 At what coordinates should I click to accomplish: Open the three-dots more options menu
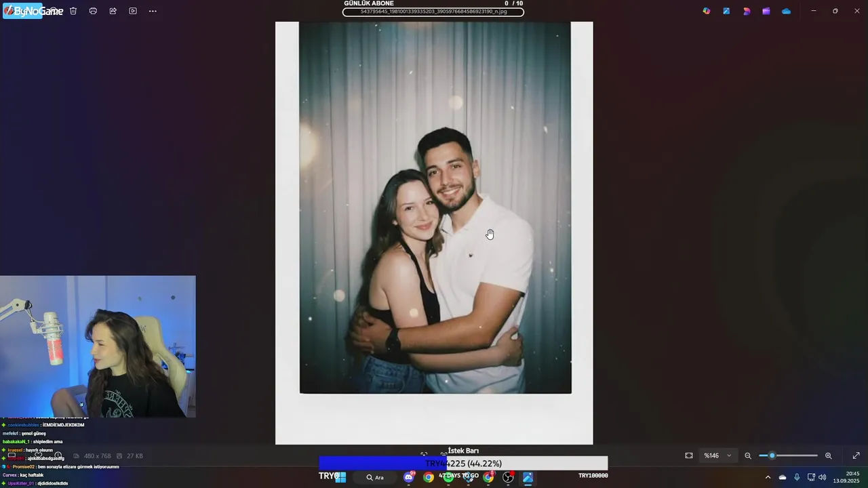[x=153, y=11]
